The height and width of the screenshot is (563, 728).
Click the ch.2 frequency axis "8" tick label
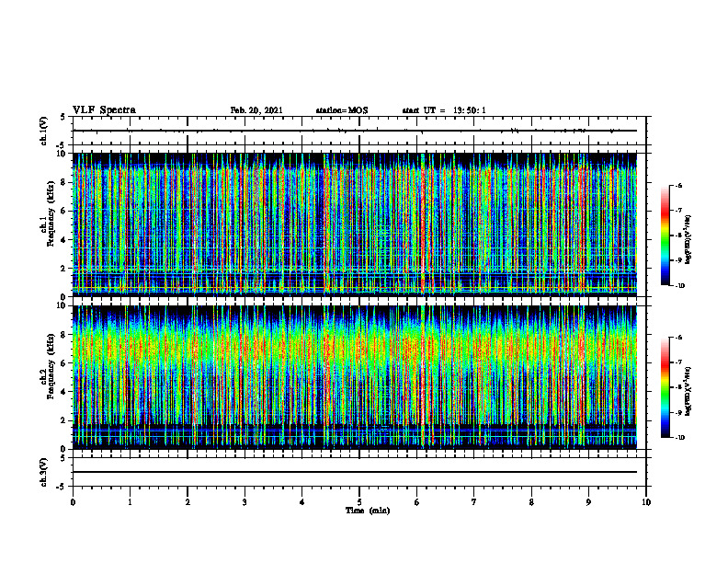click(64, 335)
